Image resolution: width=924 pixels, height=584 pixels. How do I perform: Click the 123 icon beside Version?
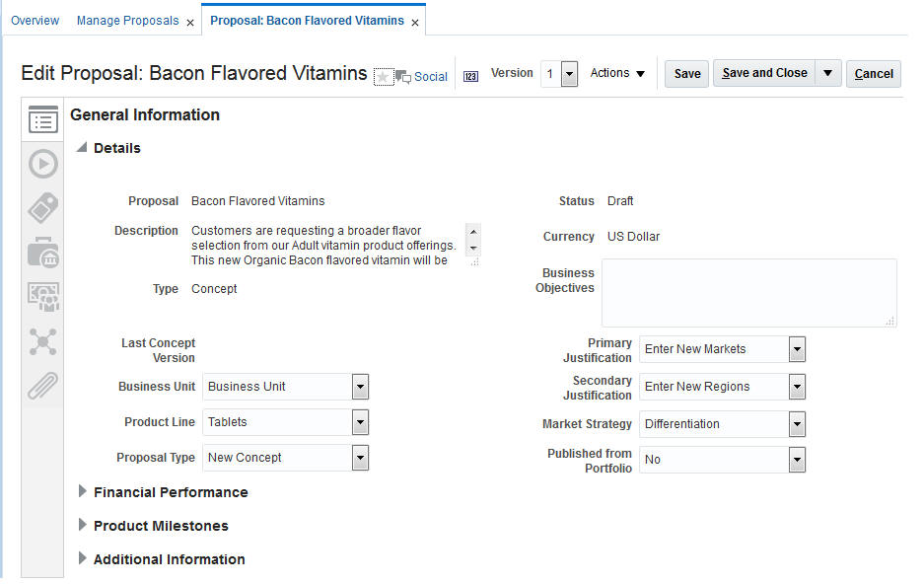(470, 76)
